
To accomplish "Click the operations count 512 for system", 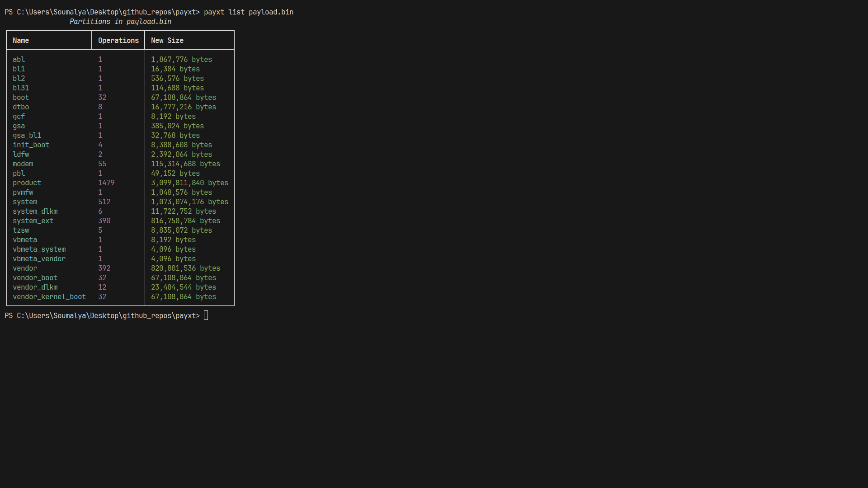I will click(x=104, y=202).
